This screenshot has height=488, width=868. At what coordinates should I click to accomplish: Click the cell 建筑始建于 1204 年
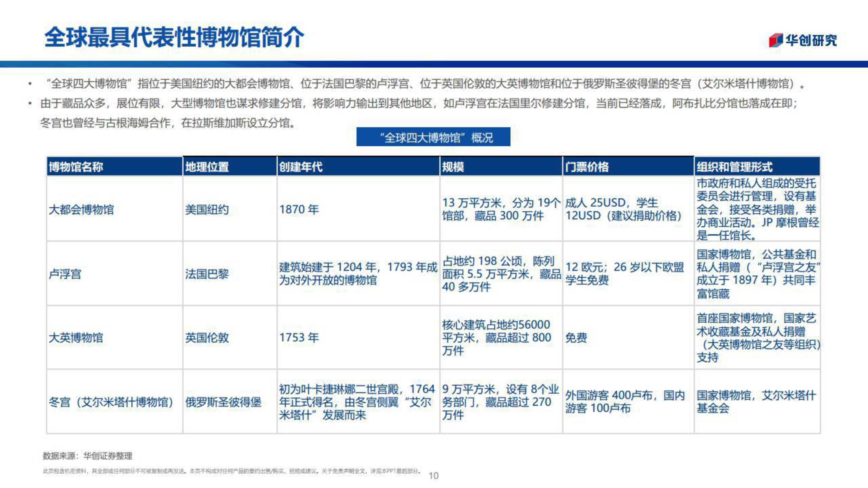click(358, 274)
